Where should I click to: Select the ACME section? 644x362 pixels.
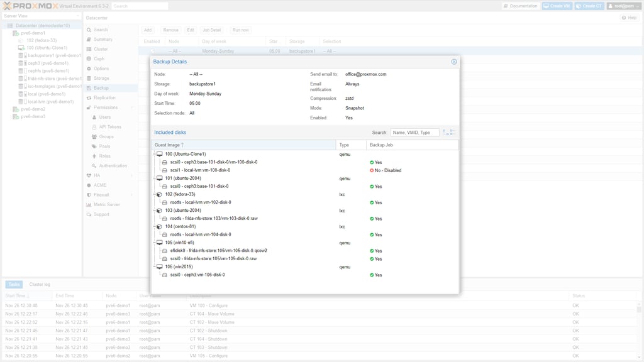point(99,185)
